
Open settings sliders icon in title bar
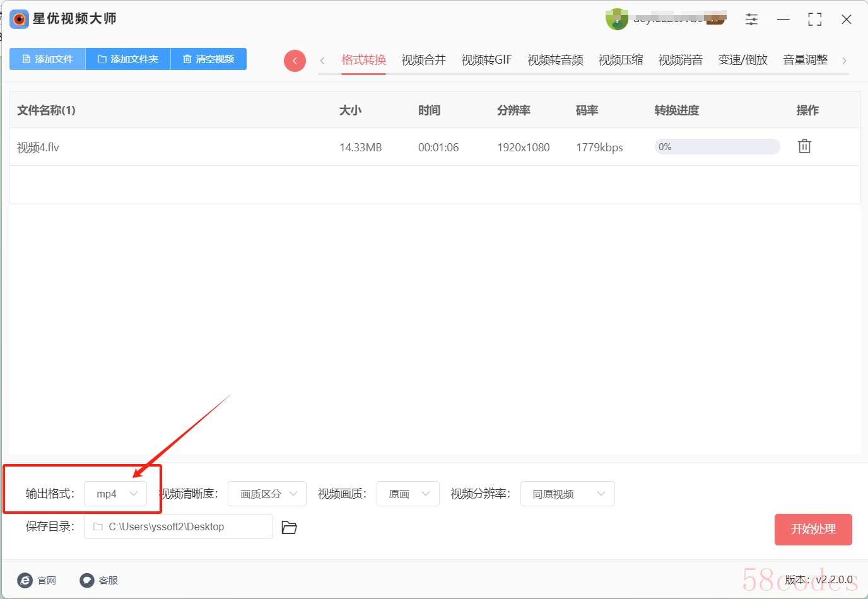751,20
